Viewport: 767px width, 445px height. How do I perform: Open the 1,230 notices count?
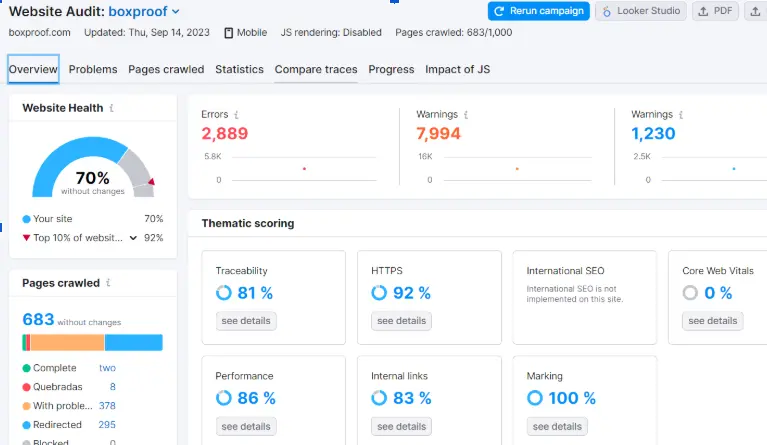pyautogui.click(x=653, y=134)
